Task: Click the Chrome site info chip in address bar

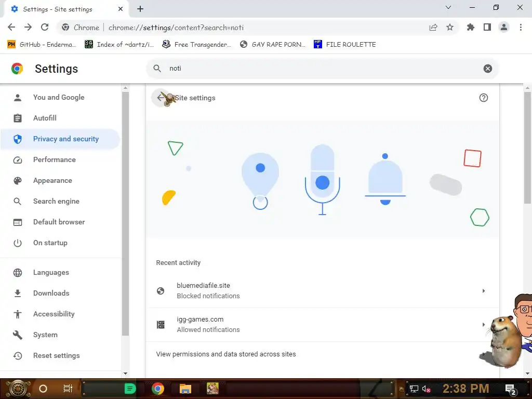Action: (x=81, y=28)
